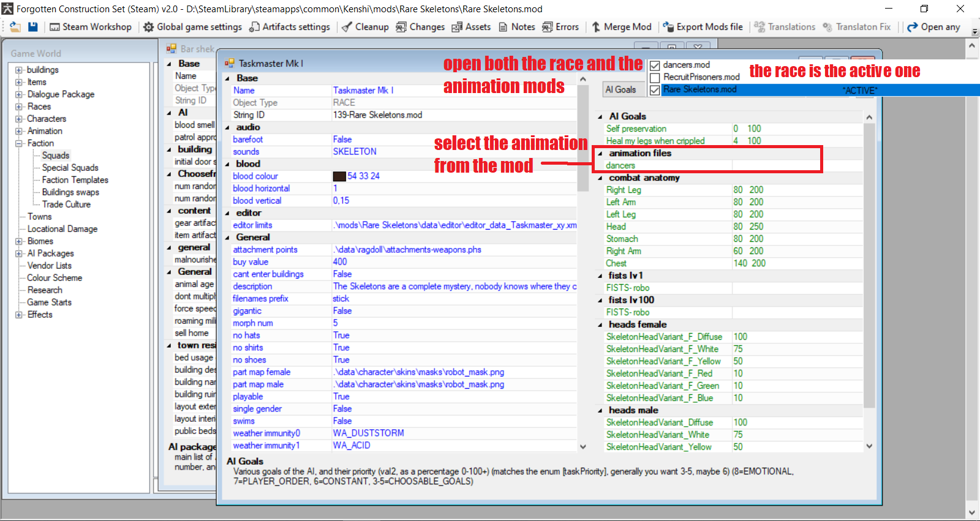Select Faction Templates in the tree
980x521 pixels.
pos(75,180)
